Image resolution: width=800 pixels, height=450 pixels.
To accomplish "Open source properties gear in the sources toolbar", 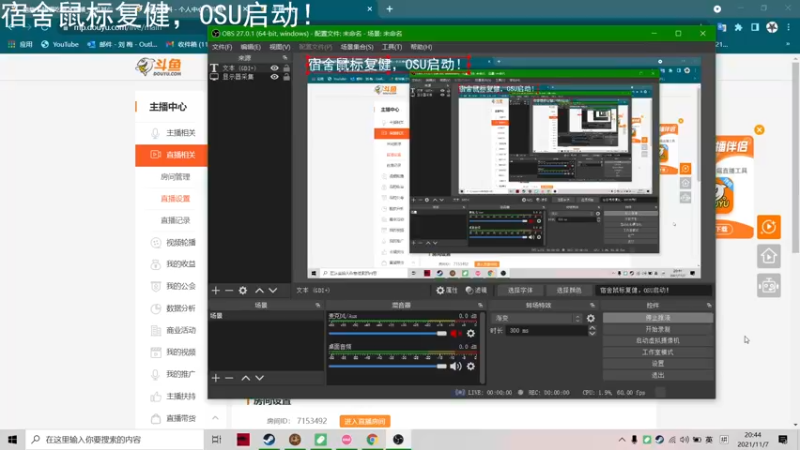I will point(243,290).
